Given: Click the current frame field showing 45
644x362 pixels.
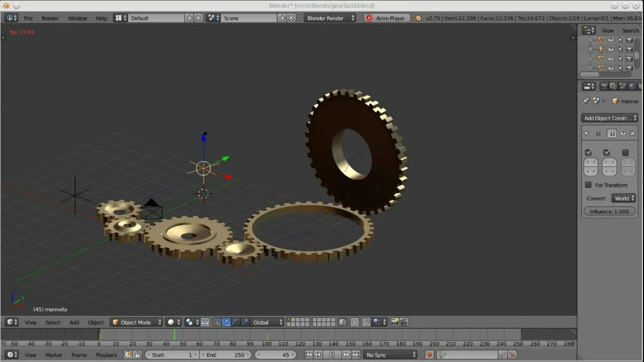Looking at the screenshot, I should (x=275, y=355).
